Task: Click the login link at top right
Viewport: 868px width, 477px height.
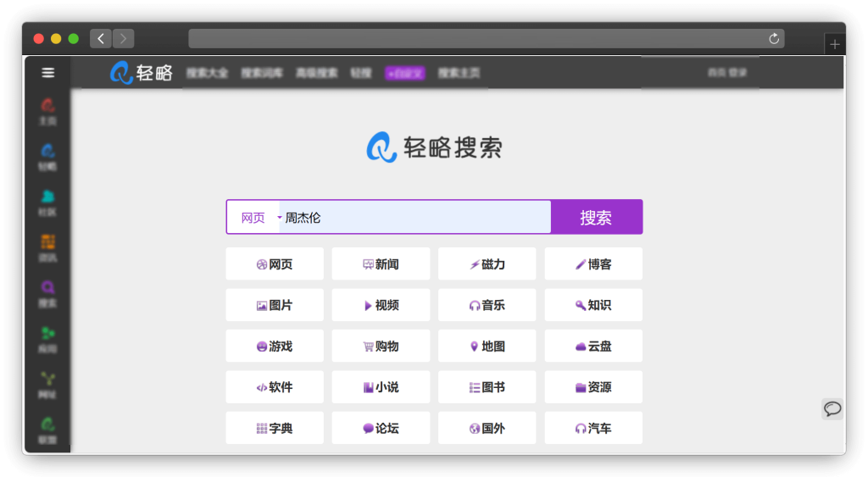Action: click(x=737, y=73)
